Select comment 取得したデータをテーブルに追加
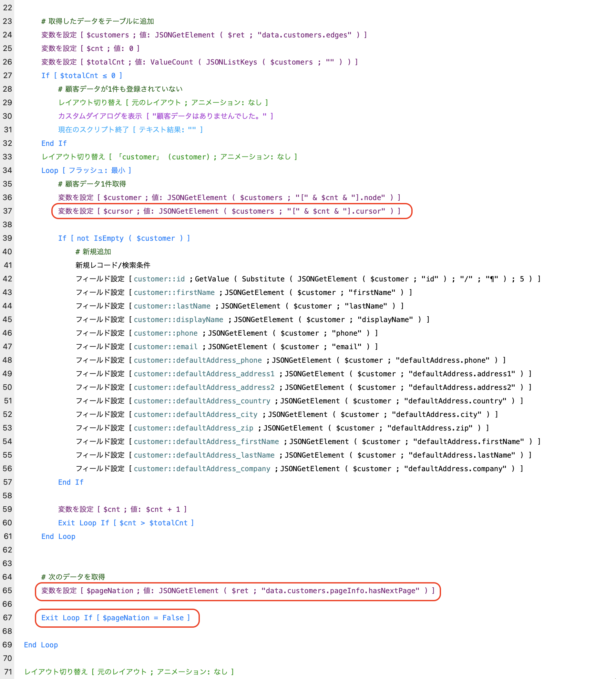 pyautogui.click(x=98, y=21)
